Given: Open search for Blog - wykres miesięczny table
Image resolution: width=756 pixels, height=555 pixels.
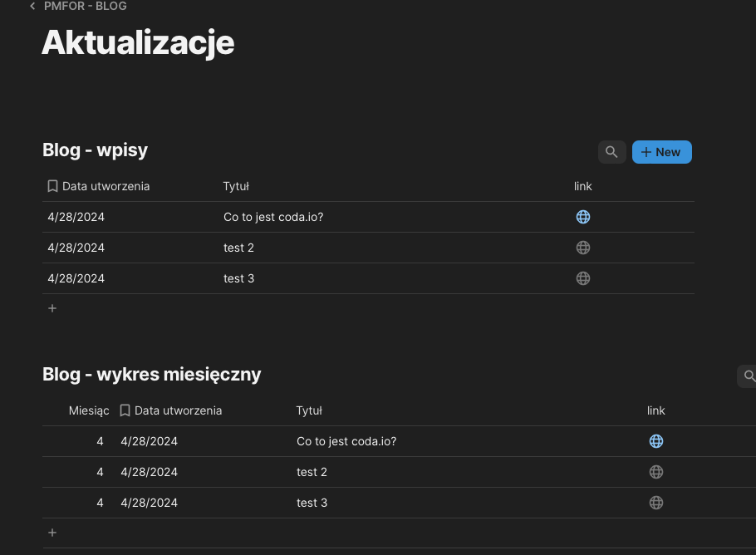Looking at the screenshot, I should click(x=748, y=376).
